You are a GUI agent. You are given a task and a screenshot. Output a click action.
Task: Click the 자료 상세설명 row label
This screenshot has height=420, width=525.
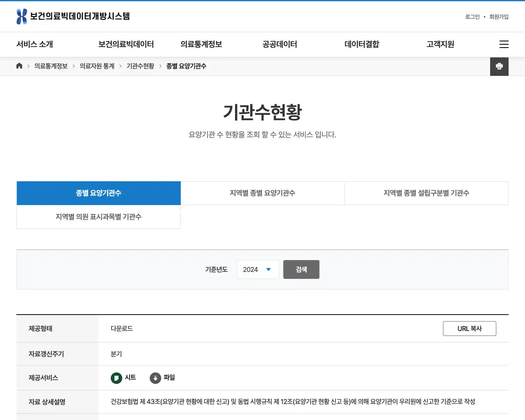47,402
